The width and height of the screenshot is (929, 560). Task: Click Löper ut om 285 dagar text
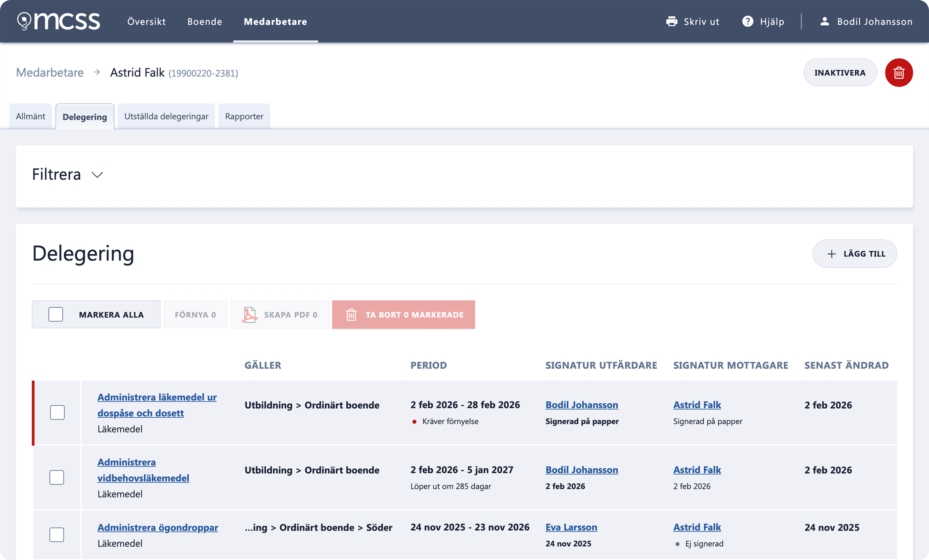click(451, 486)
